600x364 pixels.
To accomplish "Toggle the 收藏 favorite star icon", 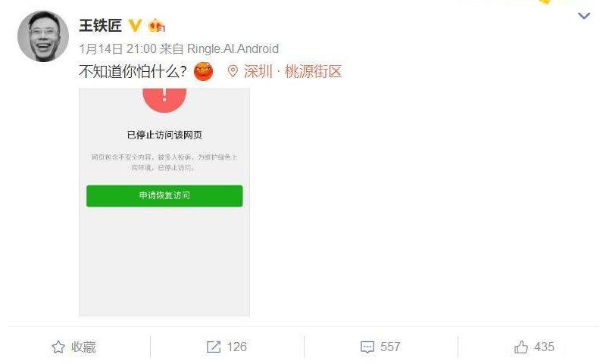I will pyautogui.click(x=58, y=347).
